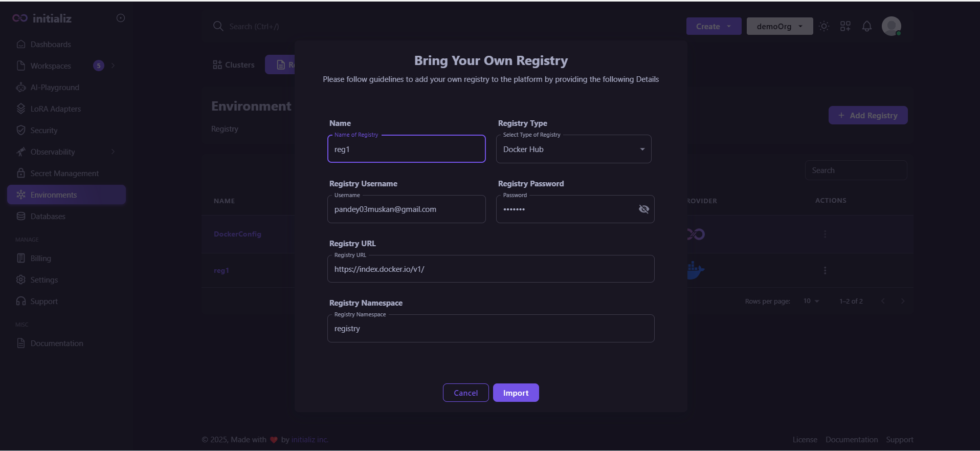Follow the initializ inc. footer link

[310, 440]
